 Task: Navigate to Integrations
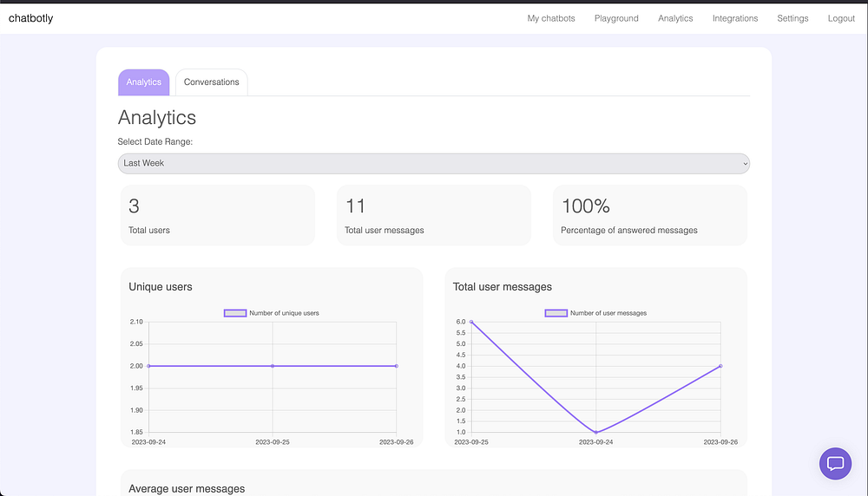734,18
